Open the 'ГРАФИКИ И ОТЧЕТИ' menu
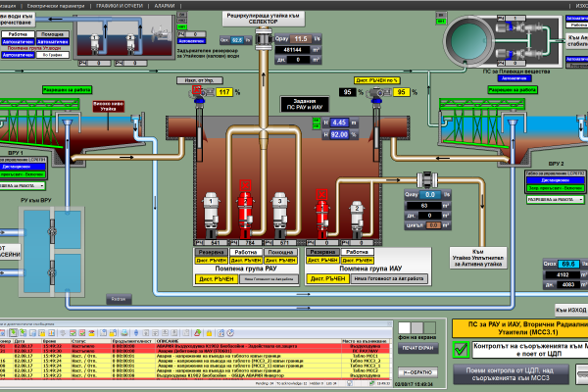 (120, 6)
